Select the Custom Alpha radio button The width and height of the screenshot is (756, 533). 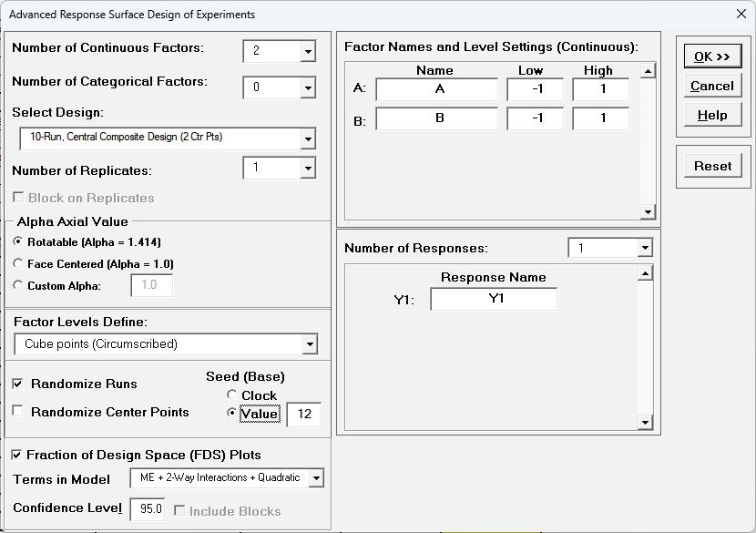(19, 286)
